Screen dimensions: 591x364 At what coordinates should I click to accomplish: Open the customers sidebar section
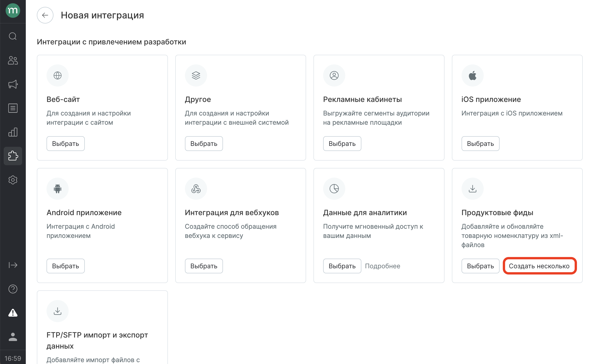[13, 60]
